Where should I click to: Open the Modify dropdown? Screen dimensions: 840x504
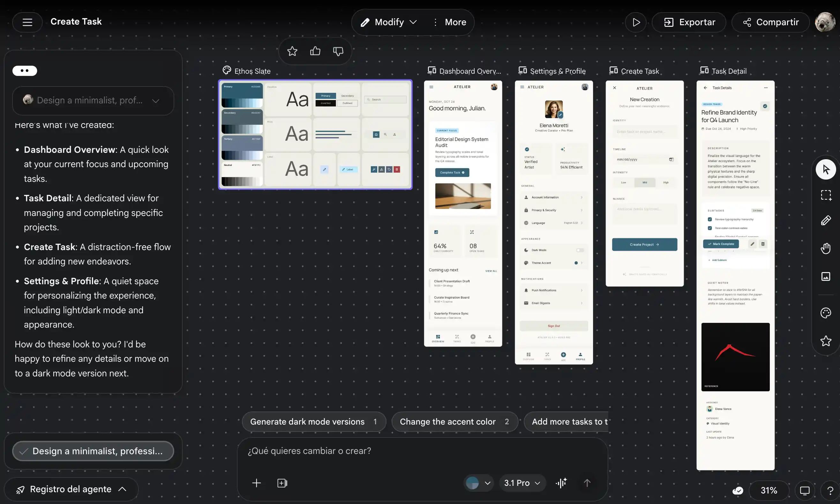click(390, 22)
